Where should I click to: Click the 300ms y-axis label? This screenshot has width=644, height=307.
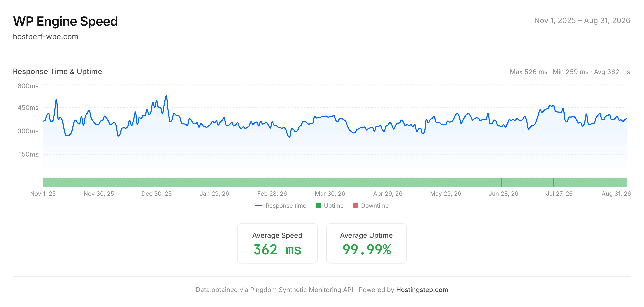pos(28,131)
